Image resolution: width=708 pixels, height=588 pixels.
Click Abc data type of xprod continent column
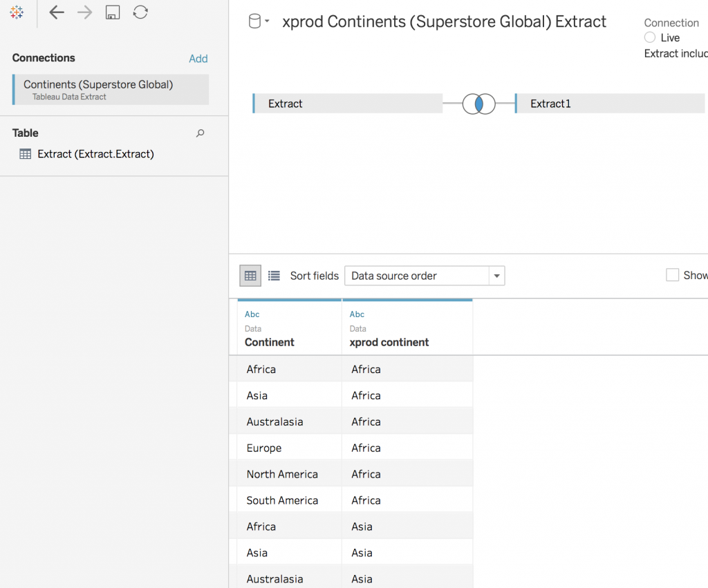(357, 314)
